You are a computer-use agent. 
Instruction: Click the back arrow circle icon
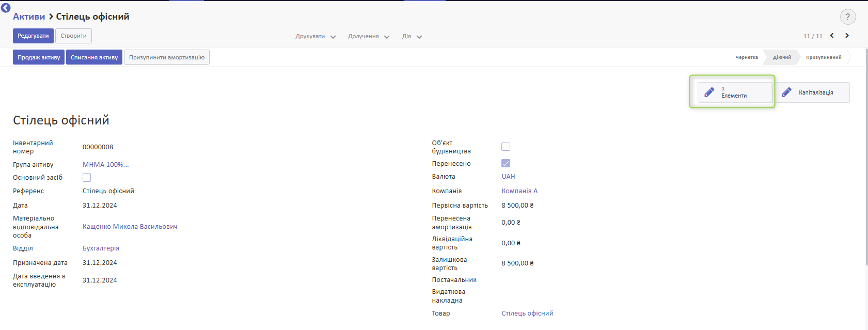(x=6, y=8)
